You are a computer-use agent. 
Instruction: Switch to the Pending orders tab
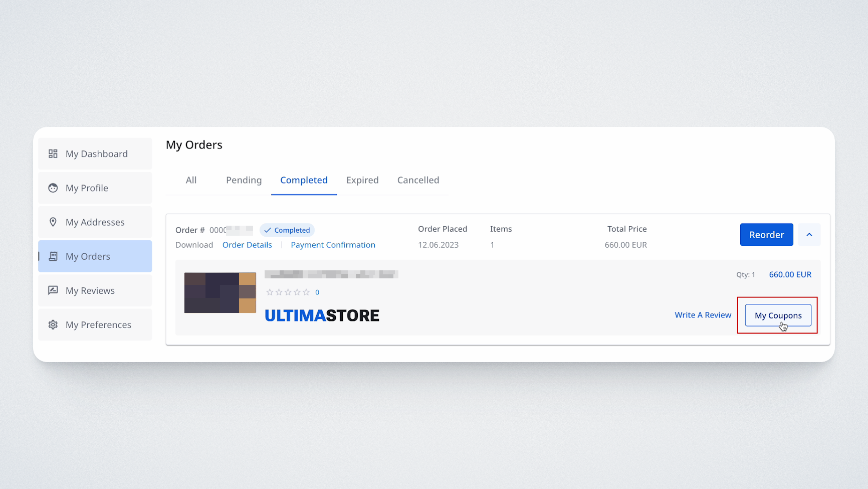(244, 180)
